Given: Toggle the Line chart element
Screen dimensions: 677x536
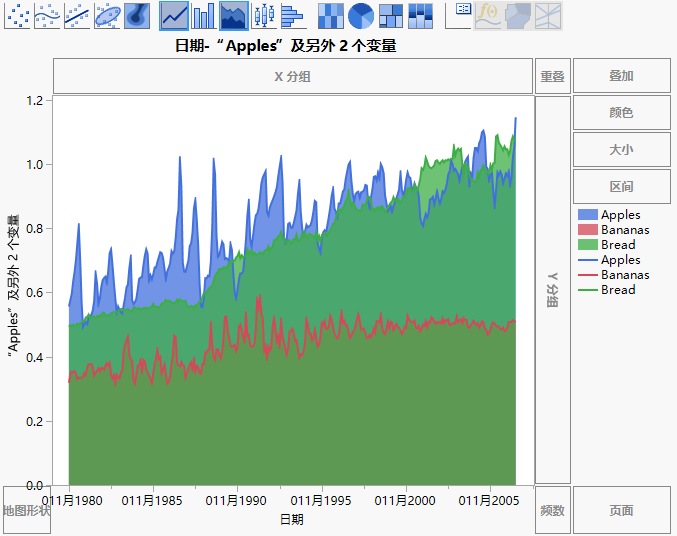Looking at the screenshot, I should [174, 15].
